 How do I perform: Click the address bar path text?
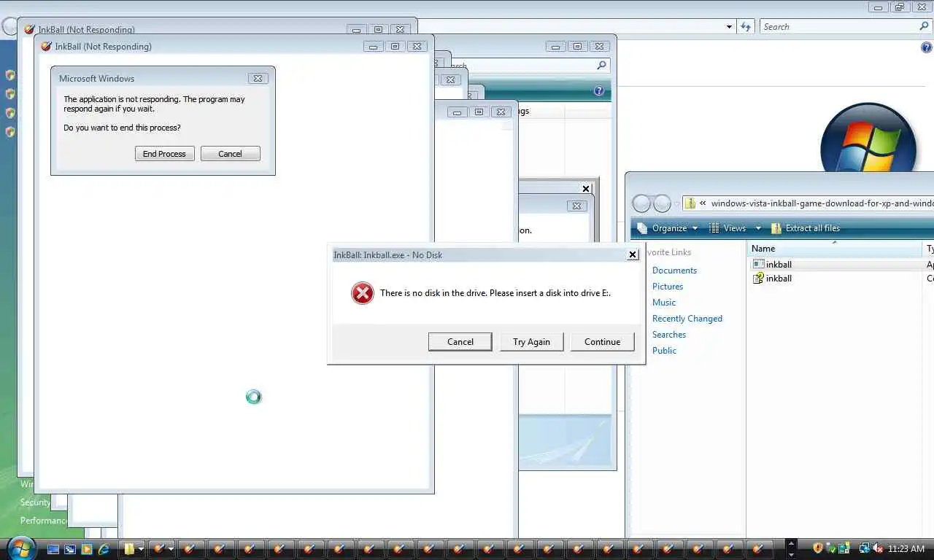point(822,203)
